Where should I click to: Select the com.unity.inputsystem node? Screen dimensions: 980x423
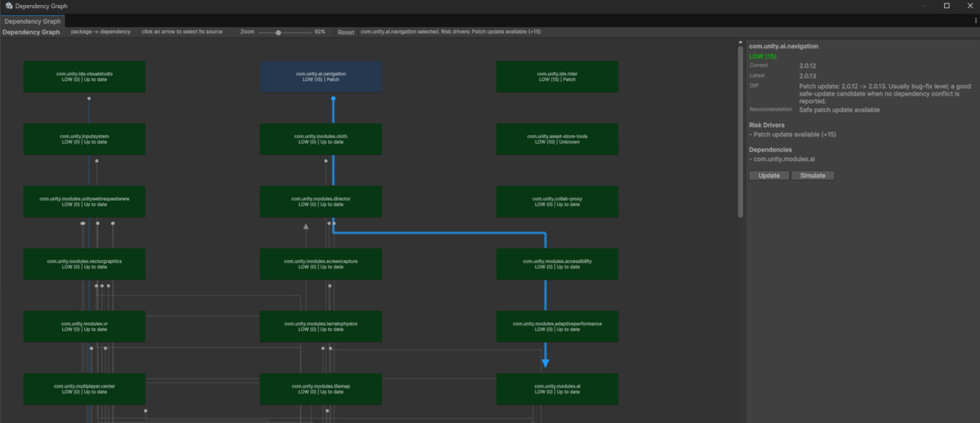point(84,139)
